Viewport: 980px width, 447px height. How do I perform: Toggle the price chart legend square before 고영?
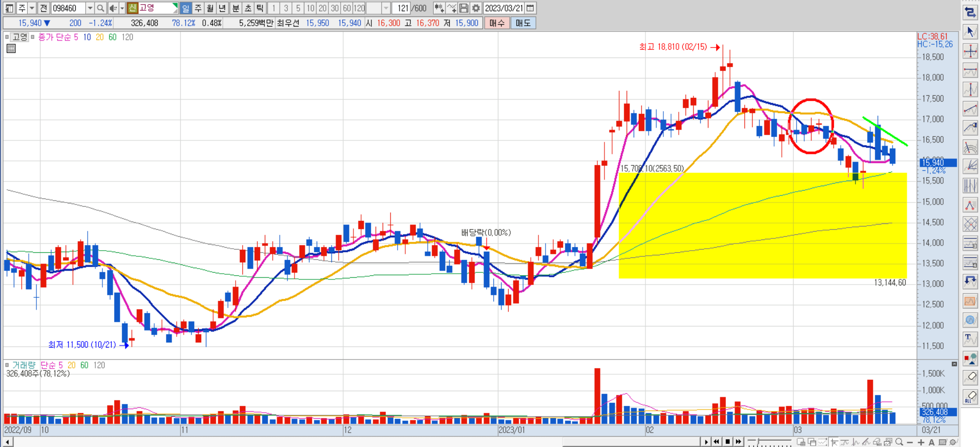(7, 37)
